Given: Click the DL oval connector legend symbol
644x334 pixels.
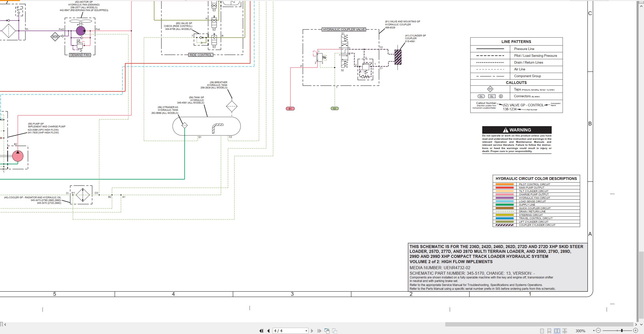Looking at the screenshot, I should (x=481, y=96).
